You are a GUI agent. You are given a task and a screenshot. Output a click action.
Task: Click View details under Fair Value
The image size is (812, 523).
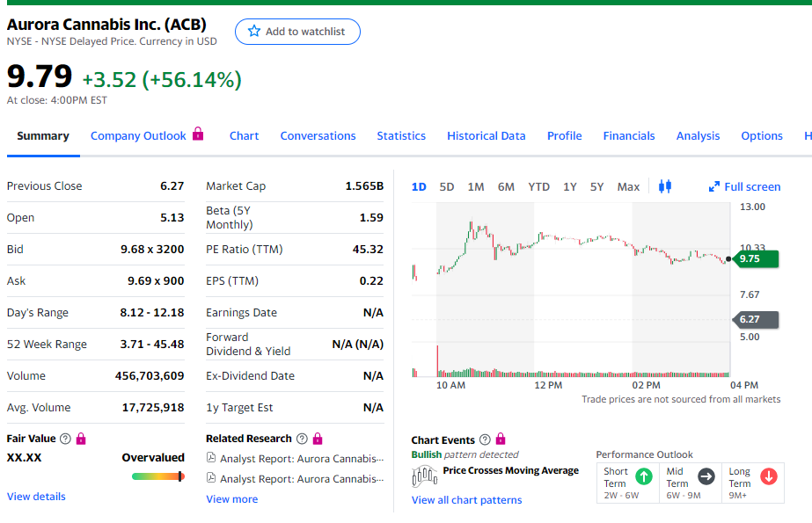[x=36, y=497]
